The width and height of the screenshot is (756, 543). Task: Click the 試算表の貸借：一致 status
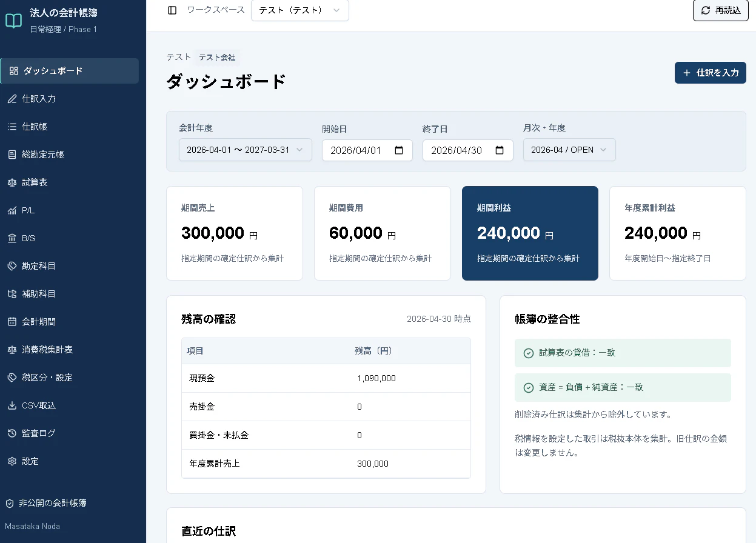click(623, 353)
